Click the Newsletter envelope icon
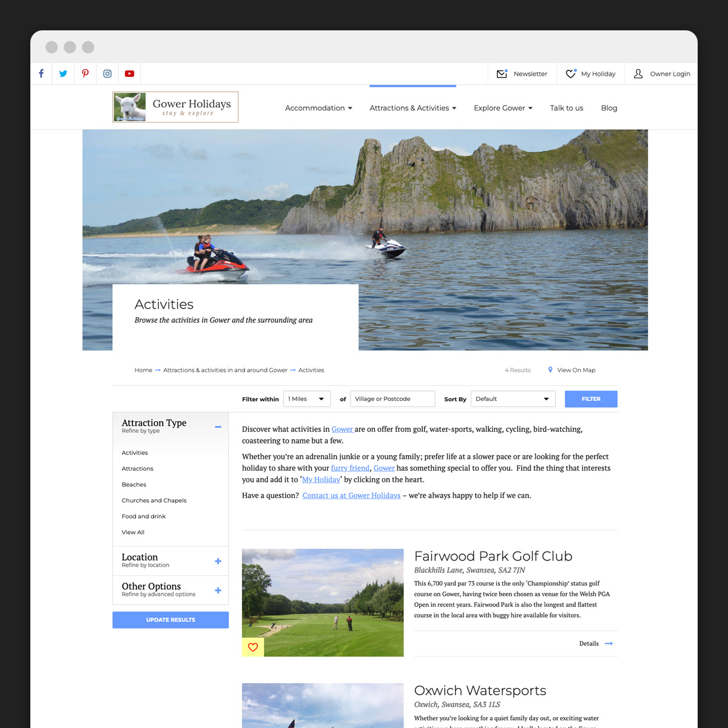728x728 pixels. (502, 73)
